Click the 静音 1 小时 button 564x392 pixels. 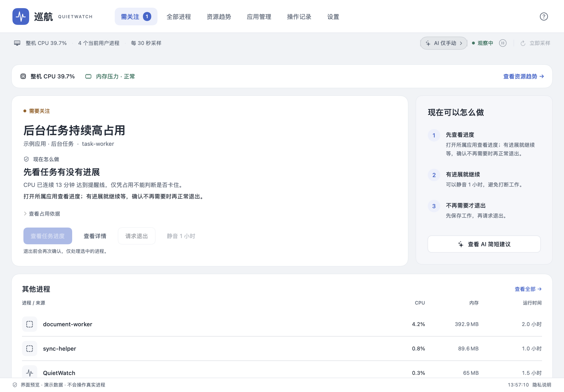tap(181, 236)
